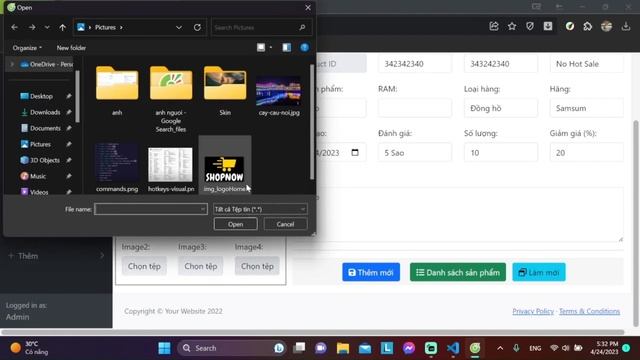Screen dimensions: 640x360
Task: Go up one folder level
Action: (x=62, y=27)
